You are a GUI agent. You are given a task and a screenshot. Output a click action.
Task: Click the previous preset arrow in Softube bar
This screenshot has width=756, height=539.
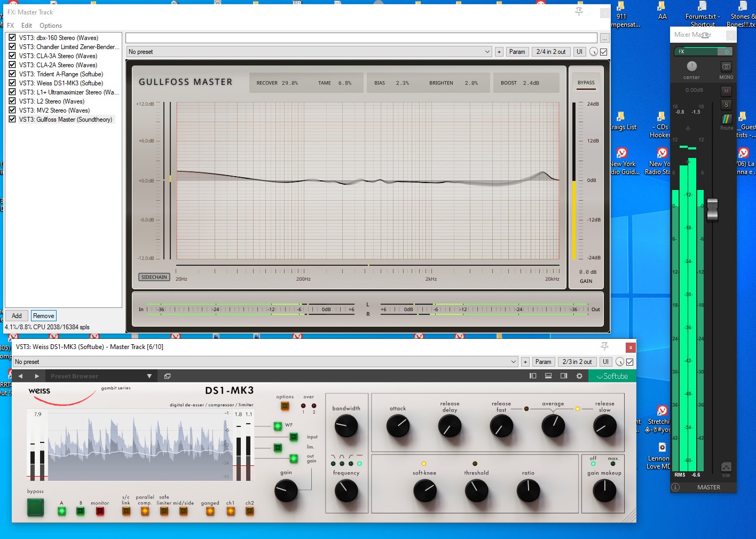coord(21,376)
